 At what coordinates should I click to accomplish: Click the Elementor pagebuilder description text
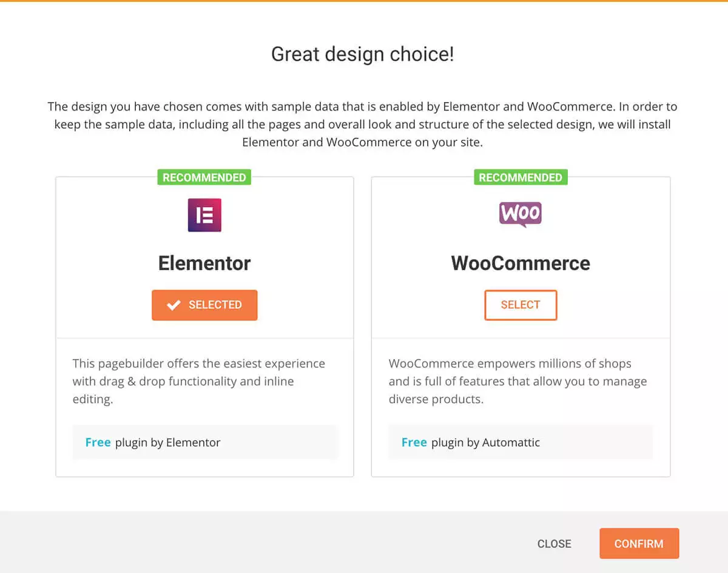198,381
